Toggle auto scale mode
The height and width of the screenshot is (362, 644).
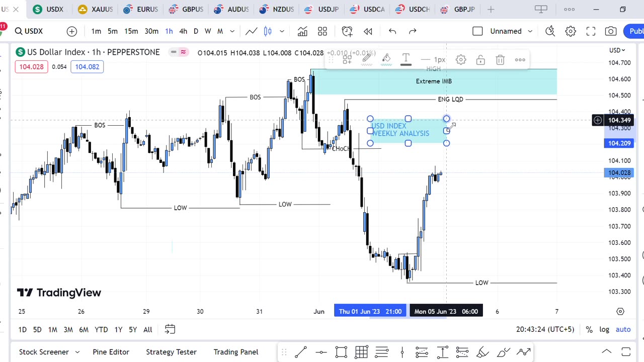pyautogui.click(x=623, y=329)
